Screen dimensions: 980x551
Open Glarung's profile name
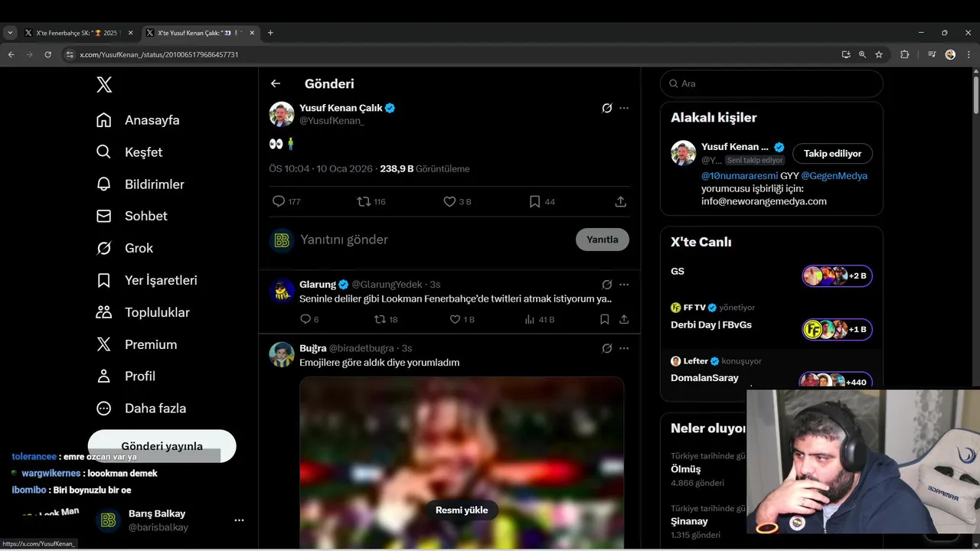click(x=318, y=285)
